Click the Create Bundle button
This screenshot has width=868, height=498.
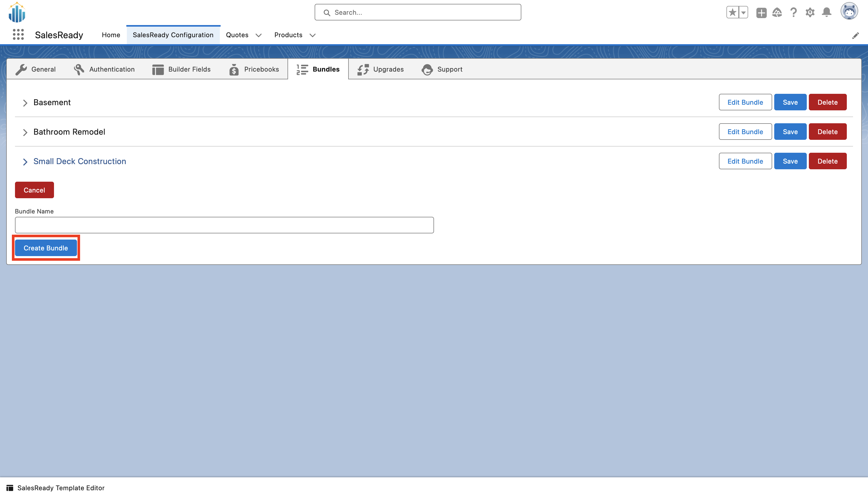(x=45, y=248)
